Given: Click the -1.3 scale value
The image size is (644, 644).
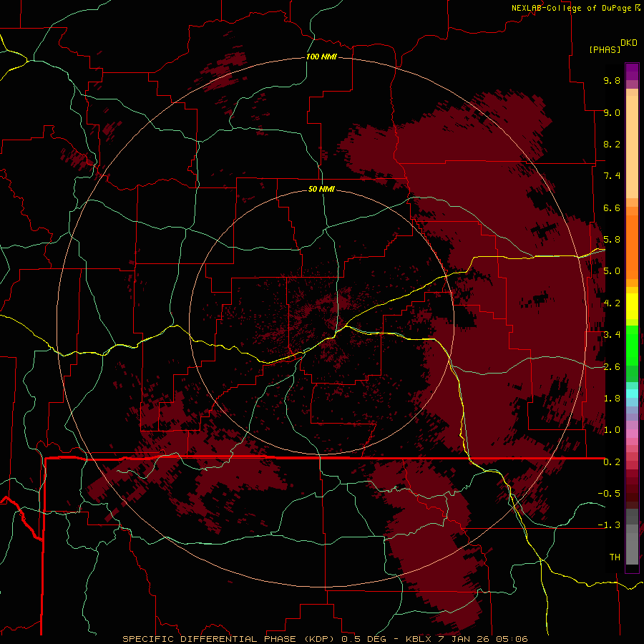Looking at the screenshot, I should pyautogui.click(x=609, y=525).
